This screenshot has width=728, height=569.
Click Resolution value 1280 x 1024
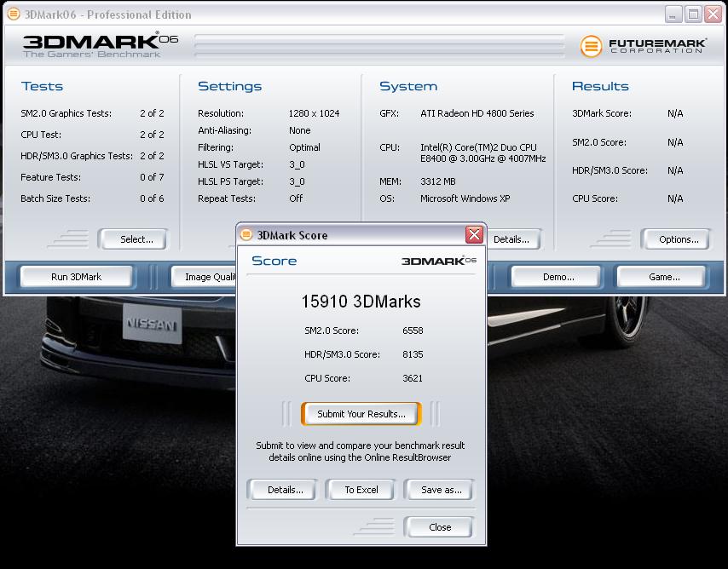(x=314, y=113)
